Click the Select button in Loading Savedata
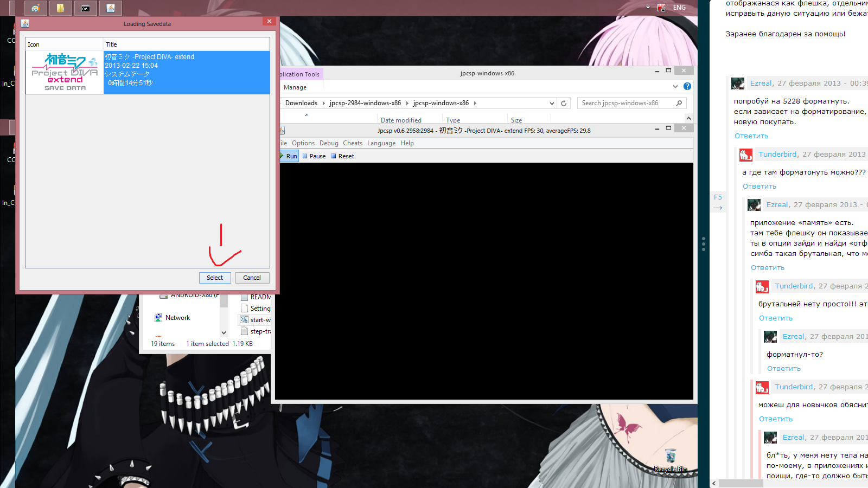 [x=215, y=278]
